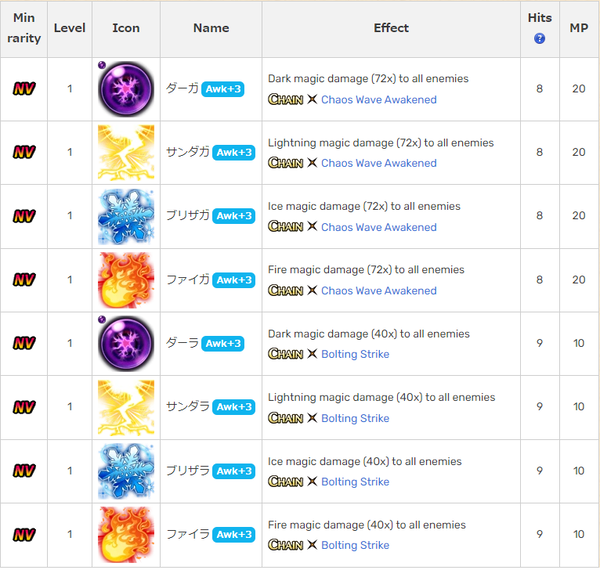The image size is (600, 570).
Task: Click the ブリザガ snowflake icon
Action: [126, 217]
